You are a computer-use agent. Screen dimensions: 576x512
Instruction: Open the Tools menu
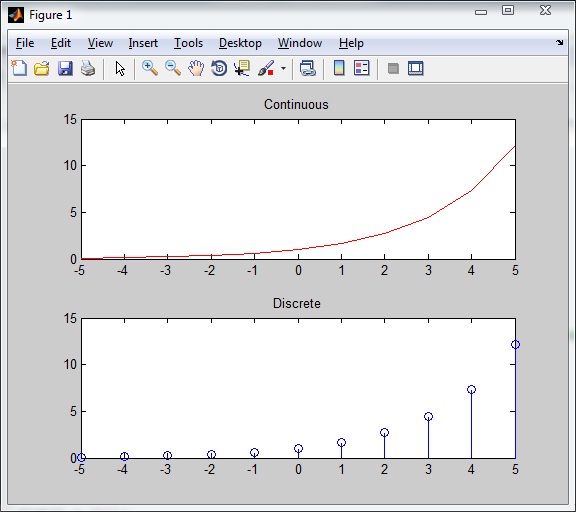click(x=188, y=43)
